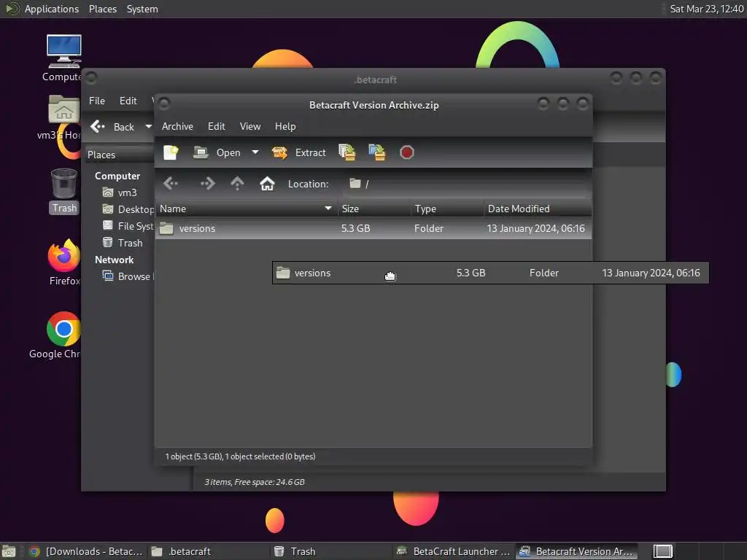This screenshot has width=747, height=560.
Task: Click Back in .betacraft file manager
Action: coord(112,127)
